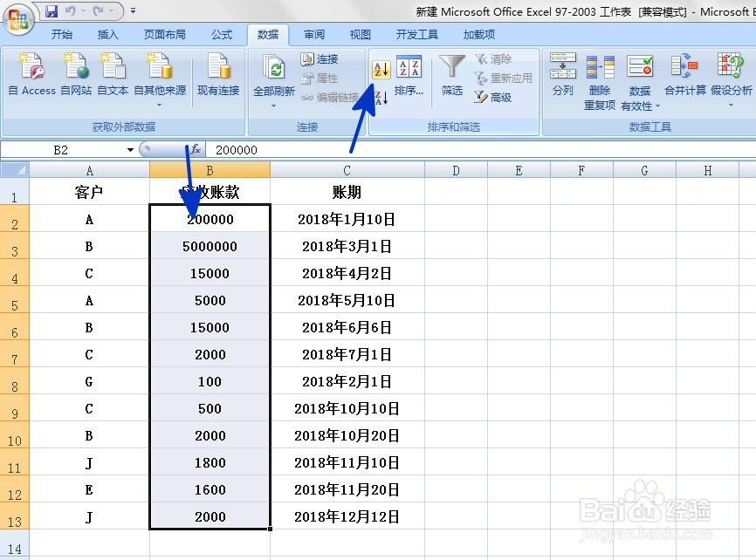The image size is (756, 560).
Task: Import data from text file (自文本)
Action: [x=113, y=74]
